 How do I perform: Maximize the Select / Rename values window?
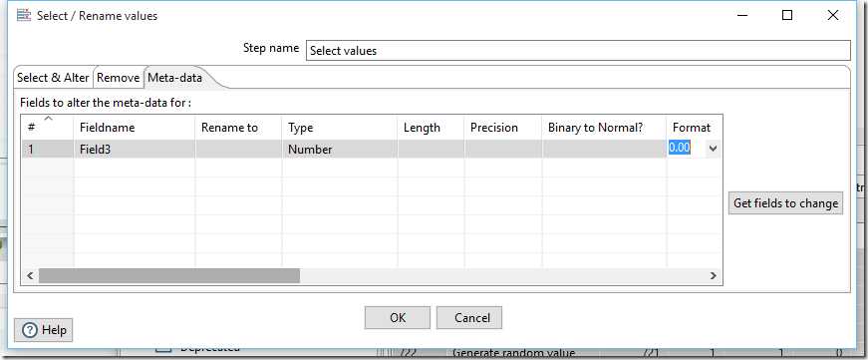coord(787,16)
